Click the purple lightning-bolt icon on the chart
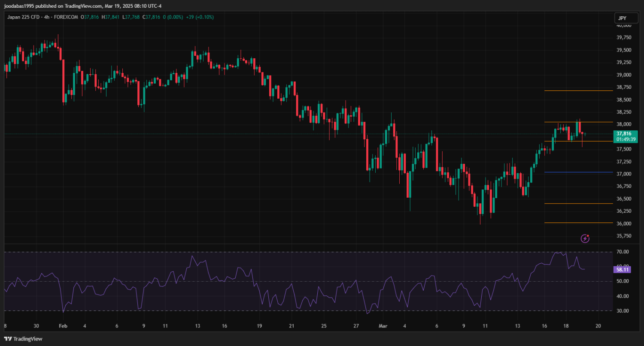The image size is (644, 346). (585, 238)
